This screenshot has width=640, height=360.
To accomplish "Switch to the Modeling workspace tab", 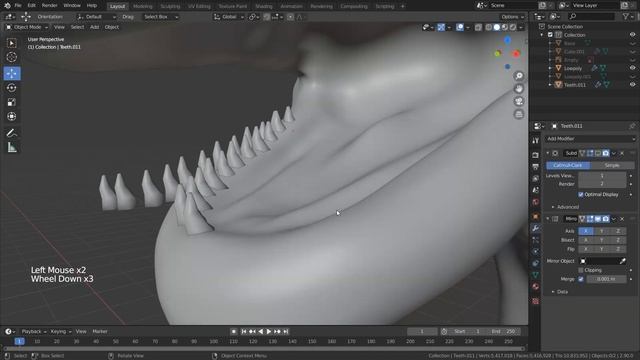I will coord(142,6).
